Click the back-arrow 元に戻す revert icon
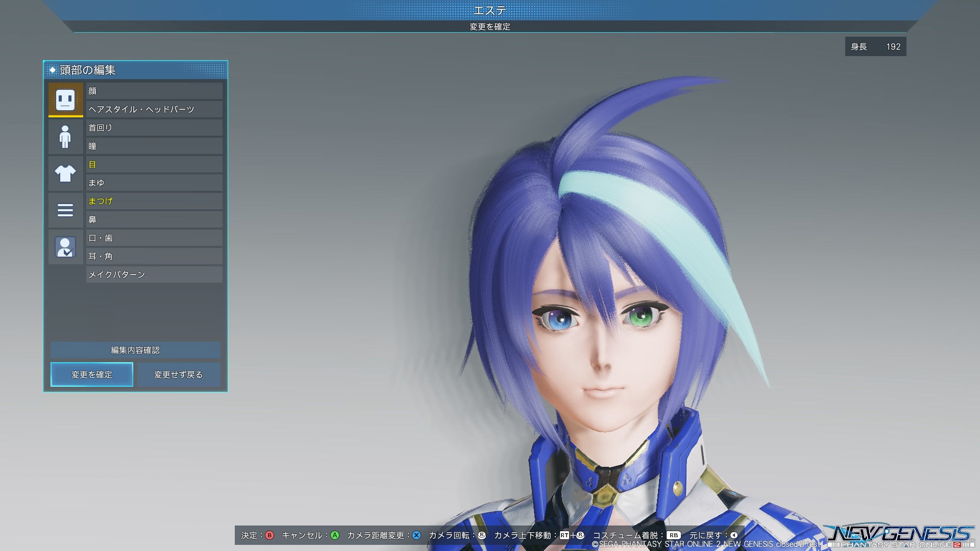 (733, 535)
